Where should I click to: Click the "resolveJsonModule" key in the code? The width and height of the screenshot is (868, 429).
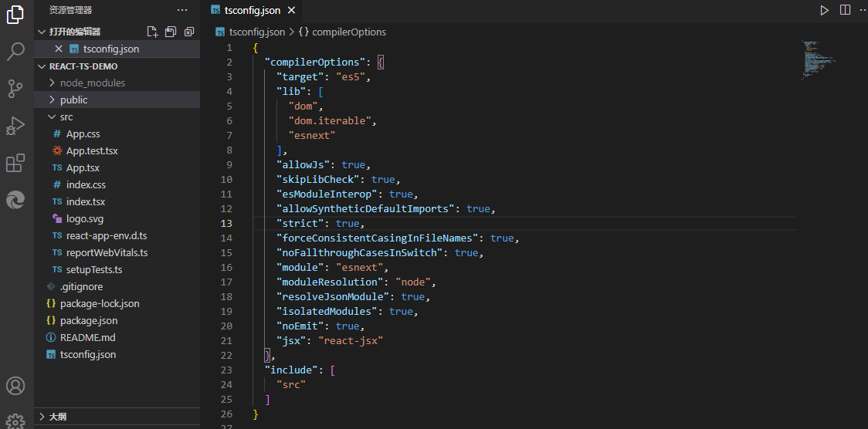pos(334,297)
